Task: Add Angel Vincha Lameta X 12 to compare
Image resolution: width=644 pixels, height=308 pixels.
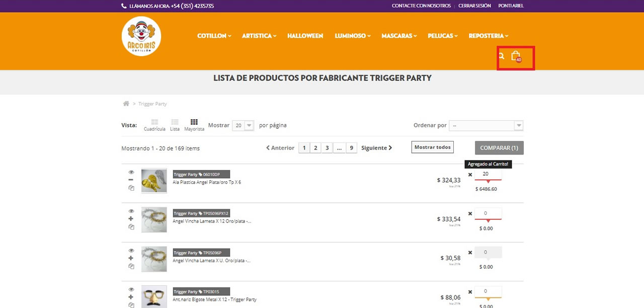Action: pyautogui.click(x=131, y=227)
